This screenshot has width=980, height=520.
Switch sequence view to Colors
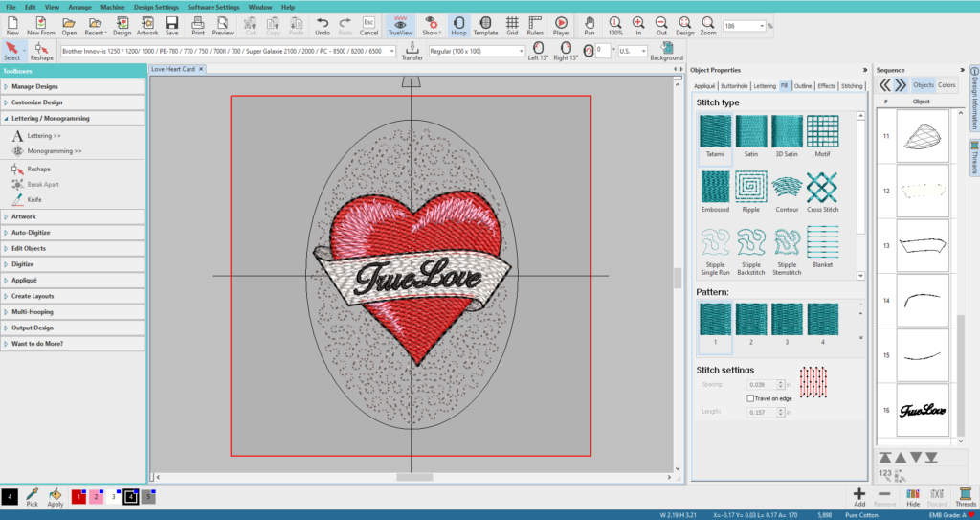946,85
